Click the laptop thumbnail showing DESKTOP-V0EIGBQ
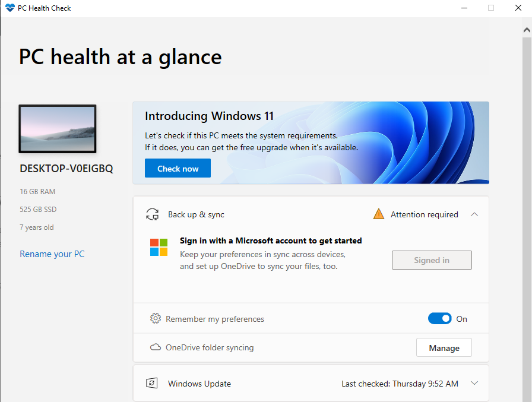Image resolution: width=532 pixels, height=402 pixels. coord(57,129)
